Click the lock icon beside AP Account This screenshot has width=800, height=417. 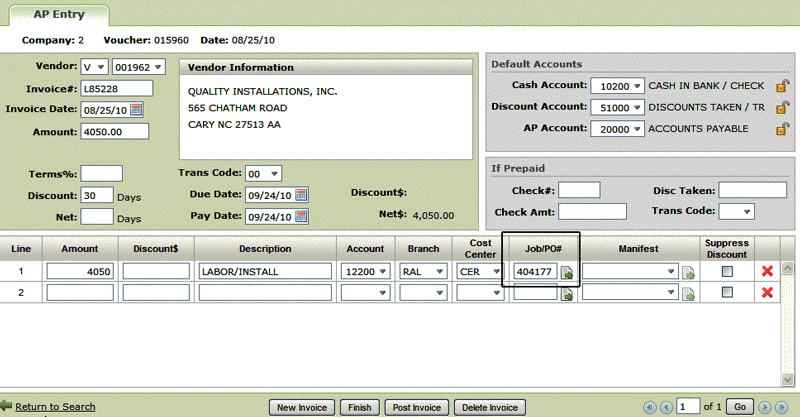coord(783,129)
